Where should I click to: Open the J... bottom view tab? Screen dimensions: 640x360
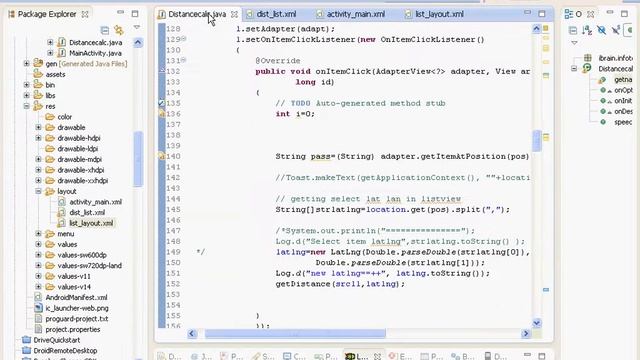click(x=202, y=356)
